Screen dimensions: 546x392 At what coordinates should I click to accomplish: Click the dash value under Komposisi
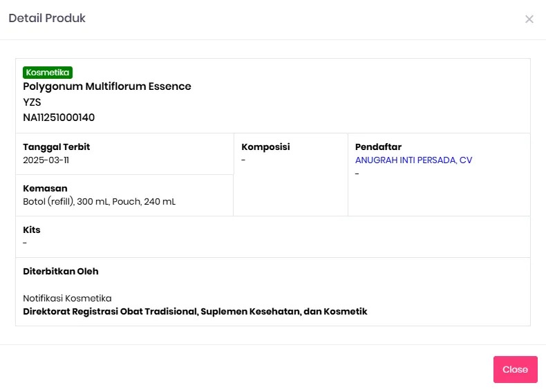[x=244, y=160]
